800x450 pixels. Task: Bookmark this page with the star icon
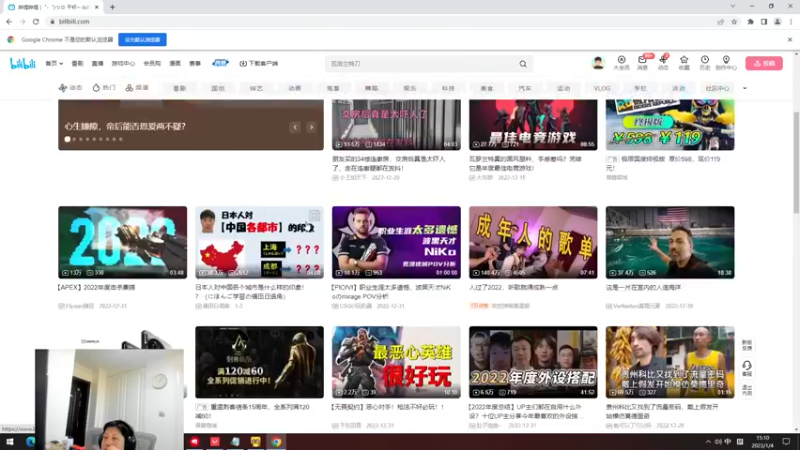(734, 21)
